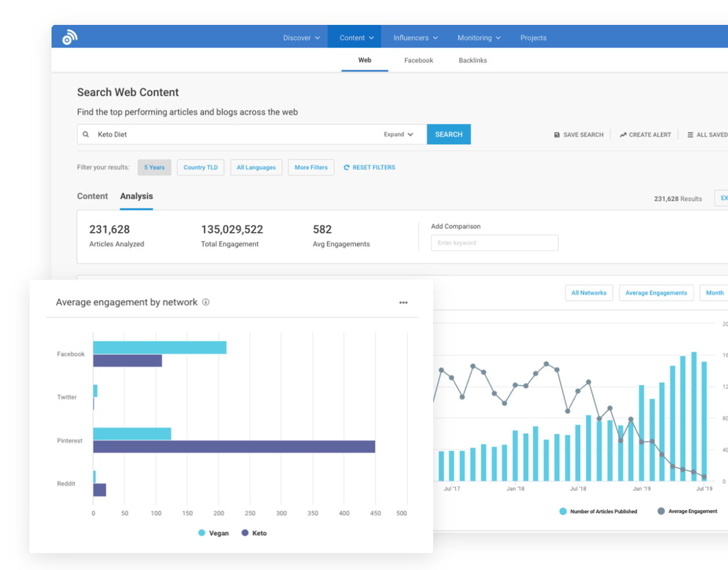The width and height of the screenshot is (728, 570).
Task: Click the Enter keyword comparison field
Action: pyautogui.click(x=495, y=243)
